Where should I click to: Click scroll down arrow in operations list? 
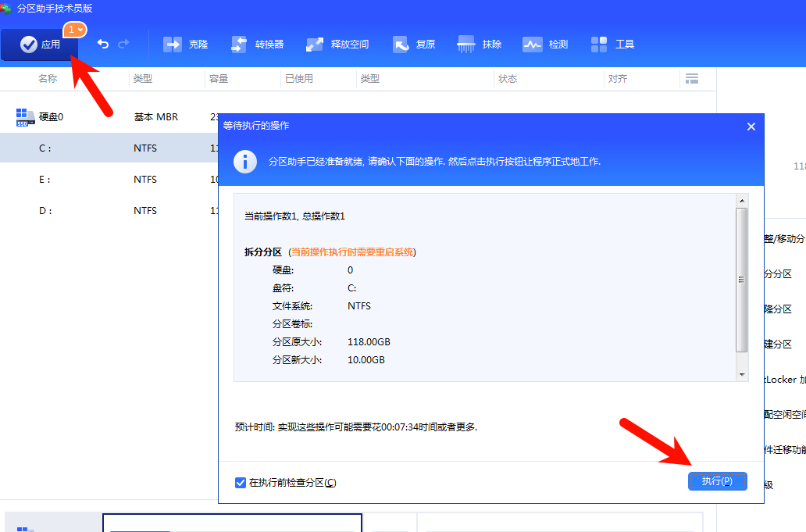pos(742,375)
